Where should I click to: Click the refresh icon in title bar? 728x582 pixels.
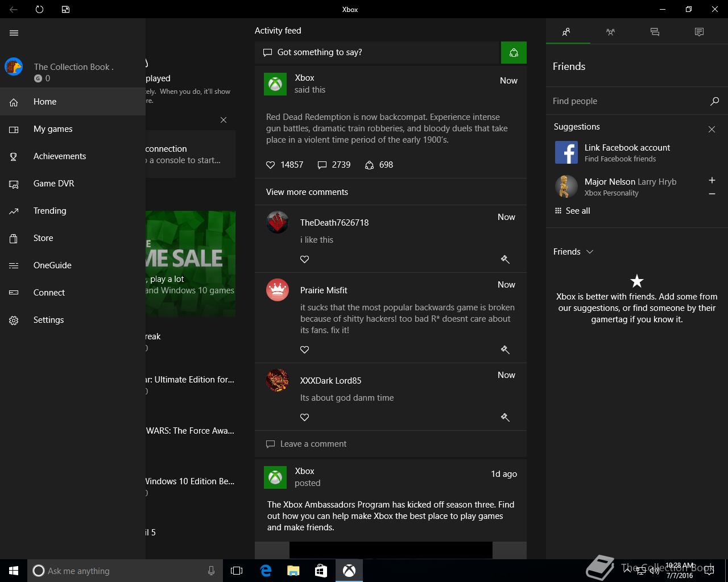pos(39,9)
